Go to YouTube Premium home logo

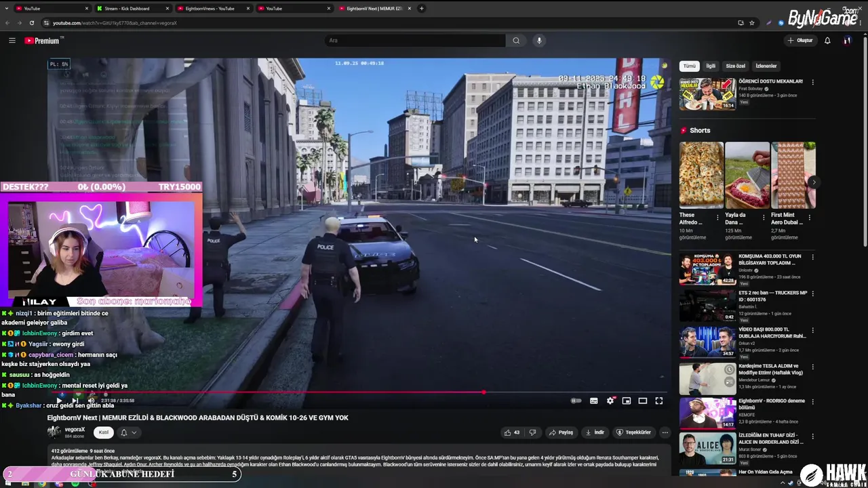tap(42, 41)
